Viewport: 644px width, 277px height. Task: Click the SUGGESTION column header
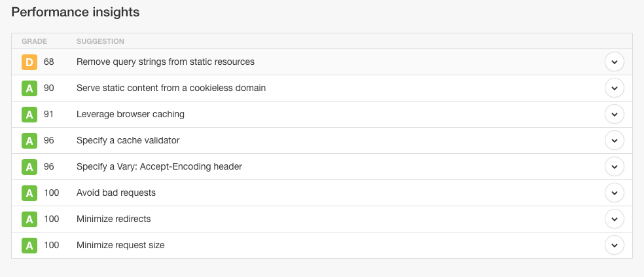pyautogui.click(x=100, y=41)
